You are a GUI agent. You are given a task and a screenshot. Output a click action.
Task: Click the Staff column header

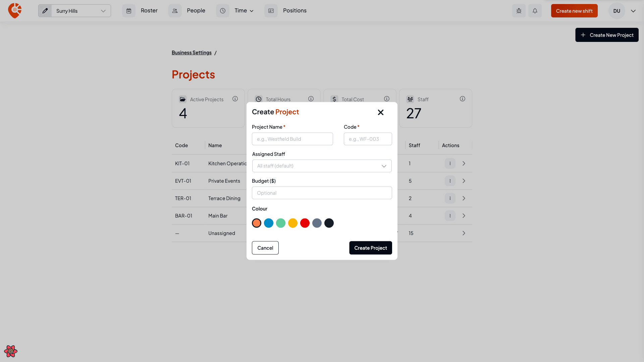414,145
